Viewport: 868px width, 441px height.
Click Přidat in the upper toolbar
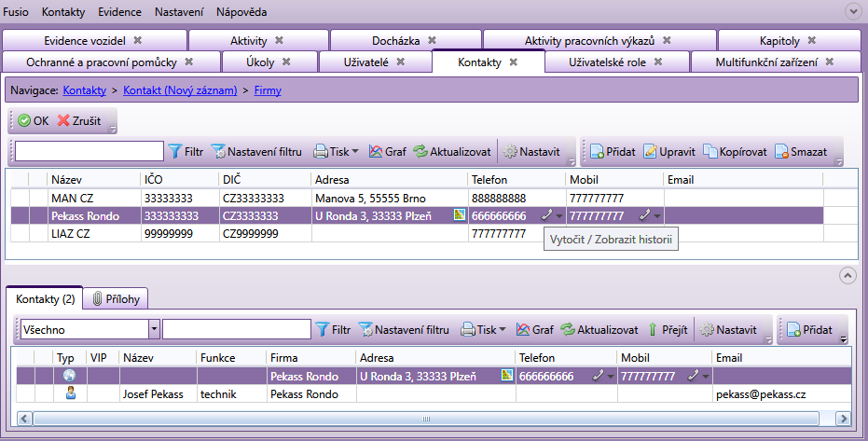pyautogui.click(x=613, y=152)
